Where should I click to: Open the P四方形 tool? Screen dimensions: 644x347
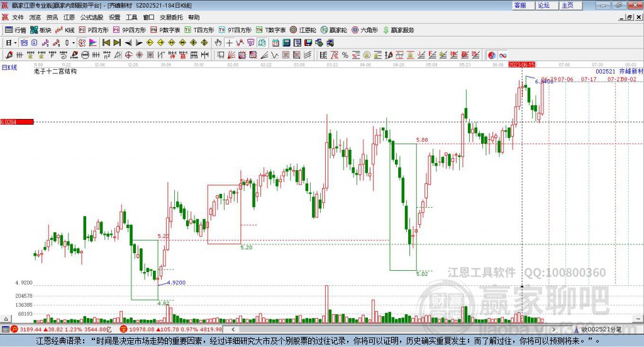pos(94,30)
